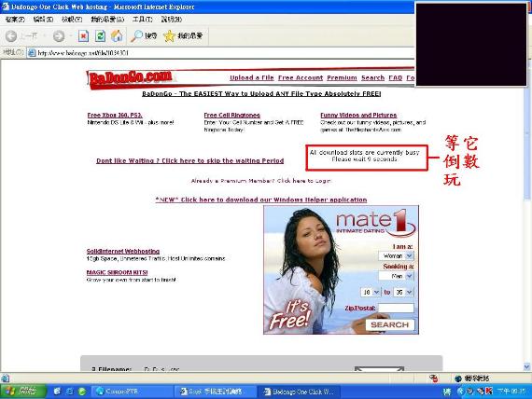Viewport: 532px width, 399px height.
Task: Click the browser address bar URL
Action: 83,53
